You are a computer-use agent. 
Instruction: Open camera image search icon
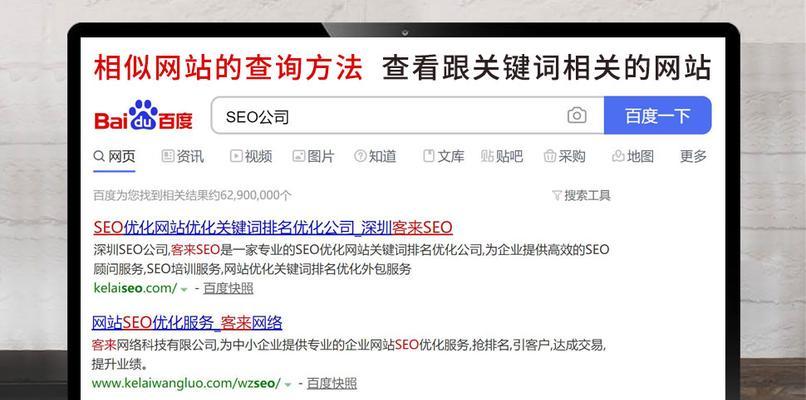click(577, 115)
